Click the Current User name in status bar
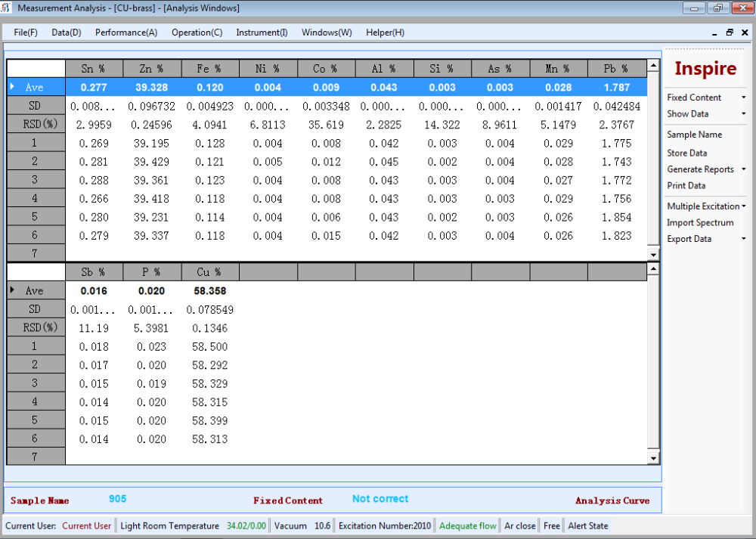 [86, 525]
